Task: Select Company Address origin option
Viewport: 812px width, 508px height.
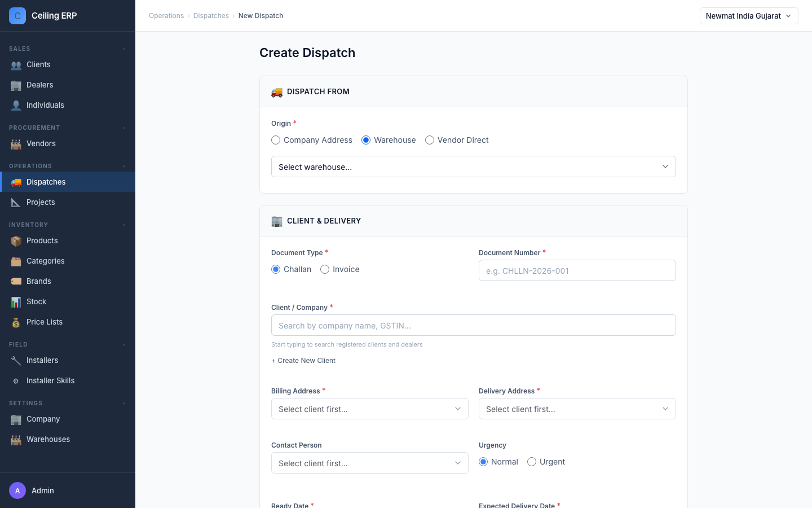Action: pyautogui.click(x=312, y=140)
